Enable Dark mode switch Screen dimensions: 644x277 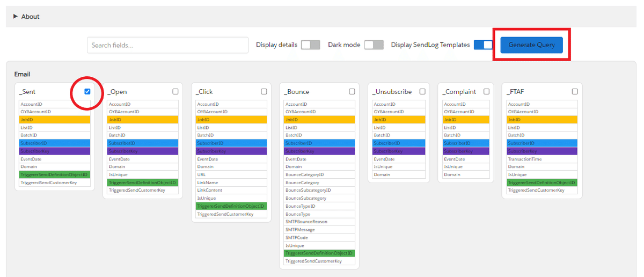374,45
